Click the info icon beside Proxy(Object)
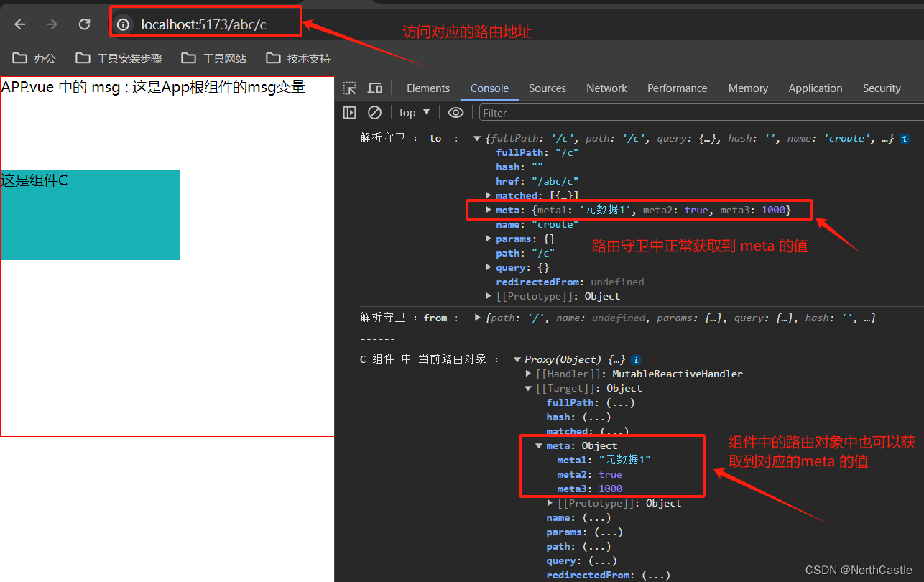The image size is (924, 582). pos(636,359)
